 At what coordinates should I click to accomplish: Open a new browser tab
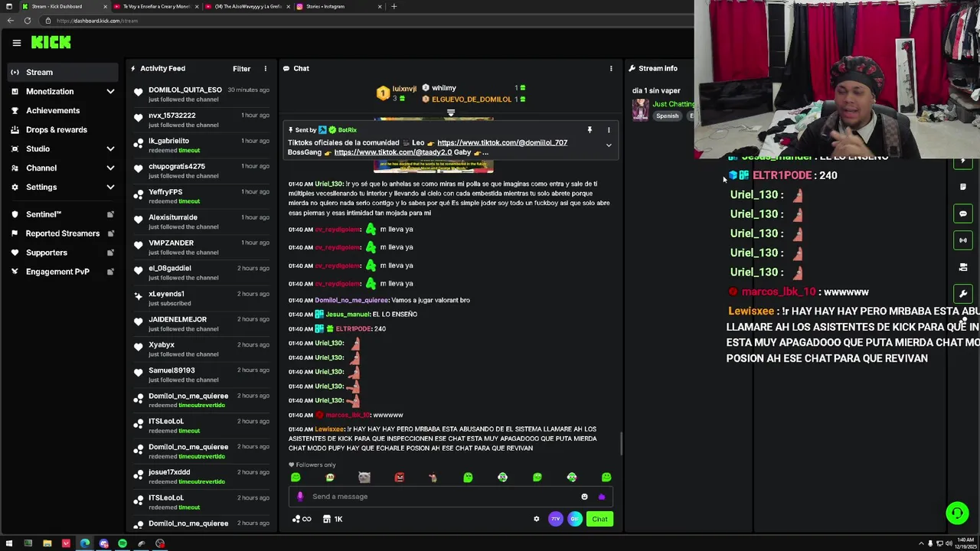click(394, 6)
